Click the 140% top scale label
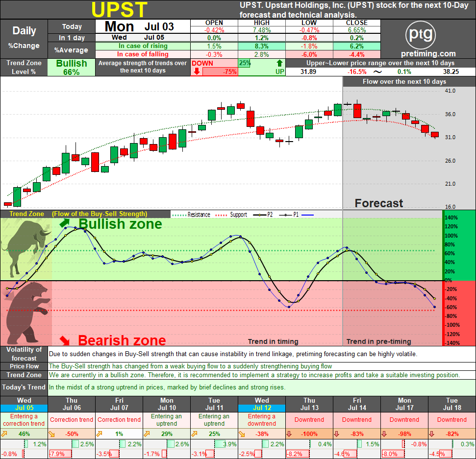 pyautogui.click(x=451, y=217)
